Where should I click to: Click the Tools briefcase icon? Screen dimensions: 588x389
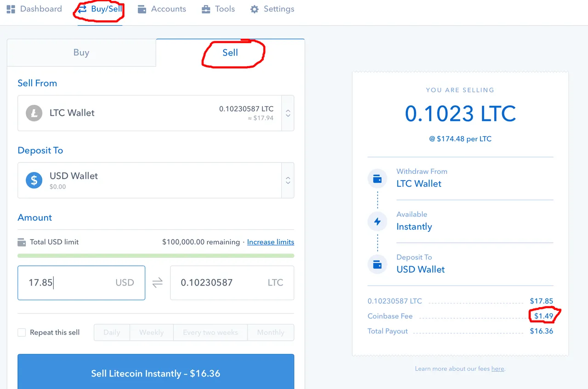pyautogui.click(x=206, y=9)
